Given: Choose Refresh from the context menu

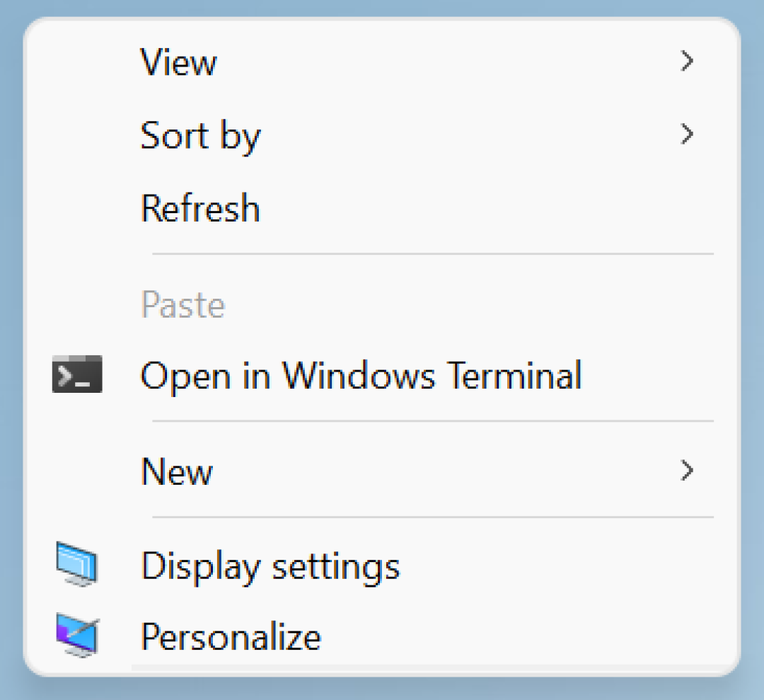Looking at the screenshot, I should point(382,208).
